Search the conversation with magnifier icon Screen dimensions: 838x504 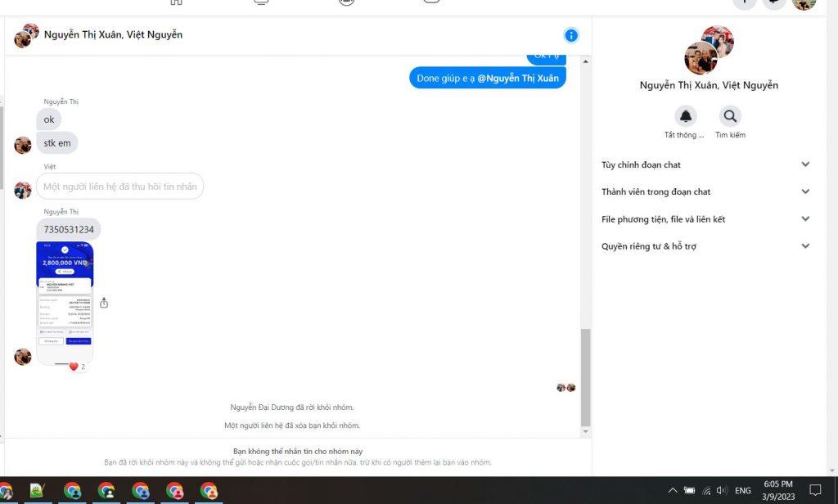(x=730, y=116)
